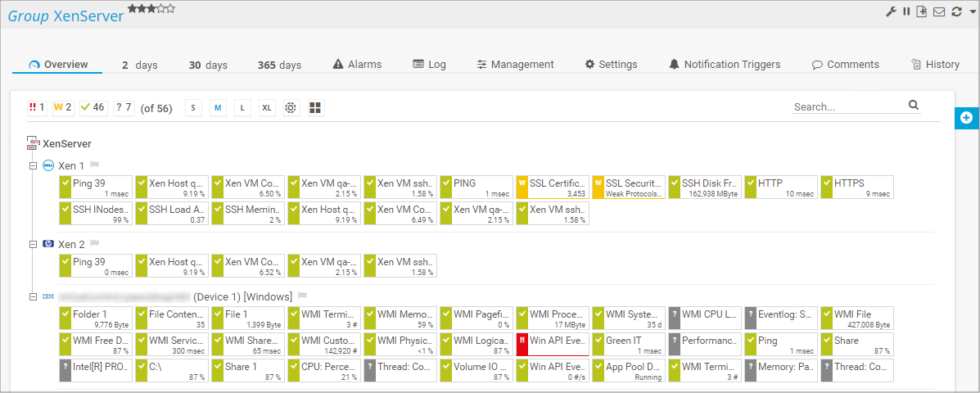Collapse the Xen 2 device tree
Screen dimensions: 980x393
click(x=34, y=244)
